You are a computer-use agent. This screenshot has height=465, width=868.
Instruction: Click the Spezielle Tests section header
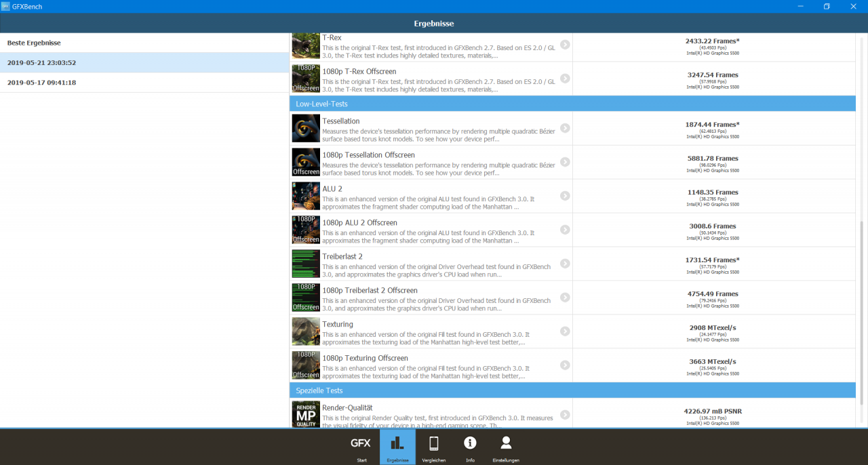(572, 390)
